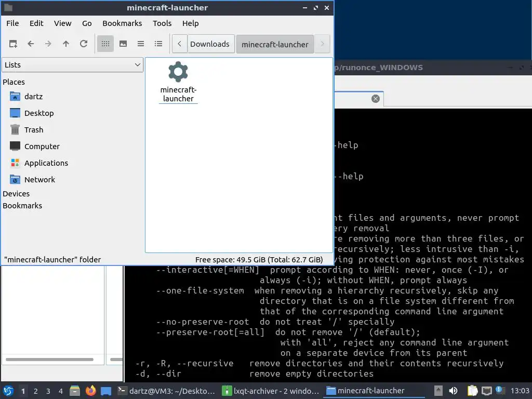Click the folder icon in the file manager title bar
The width and height of the screenshot is (532, 399).
point(8,7)
